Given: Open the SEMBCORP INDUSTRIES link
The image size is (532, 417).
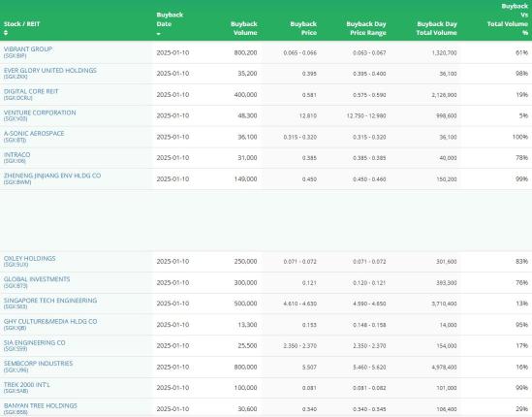Looking at the screenshot, I should [39, 364].
